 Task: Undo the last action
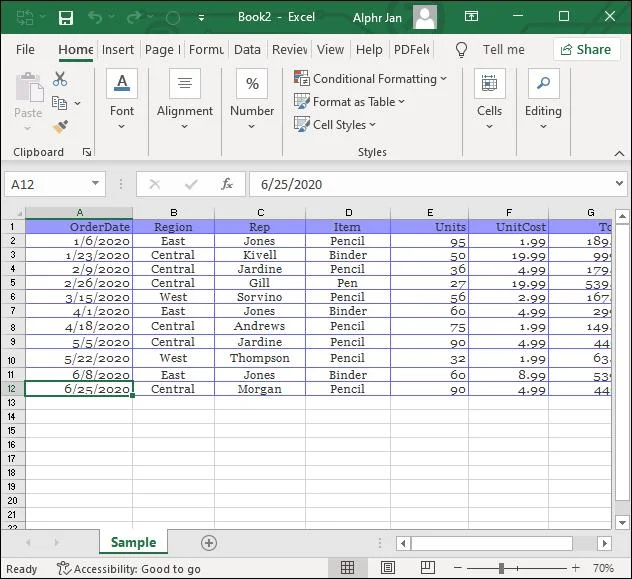(95, 17)
